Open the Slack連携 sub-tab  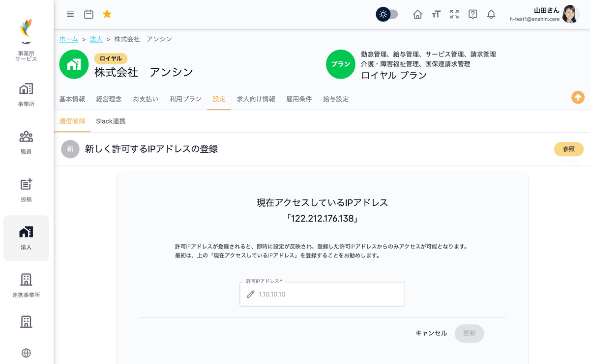tap(111, 121)
